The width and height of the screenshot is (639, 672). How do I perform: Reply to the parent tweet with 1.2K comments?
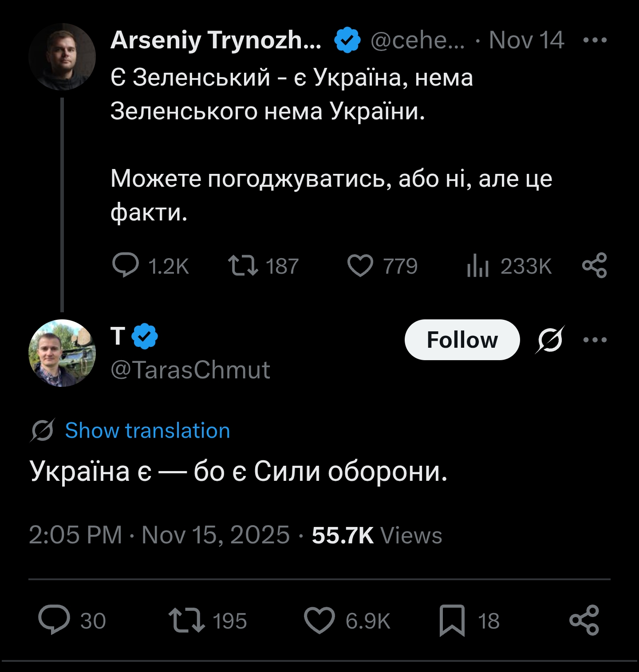pyautogui.click(x=126, y=266)
